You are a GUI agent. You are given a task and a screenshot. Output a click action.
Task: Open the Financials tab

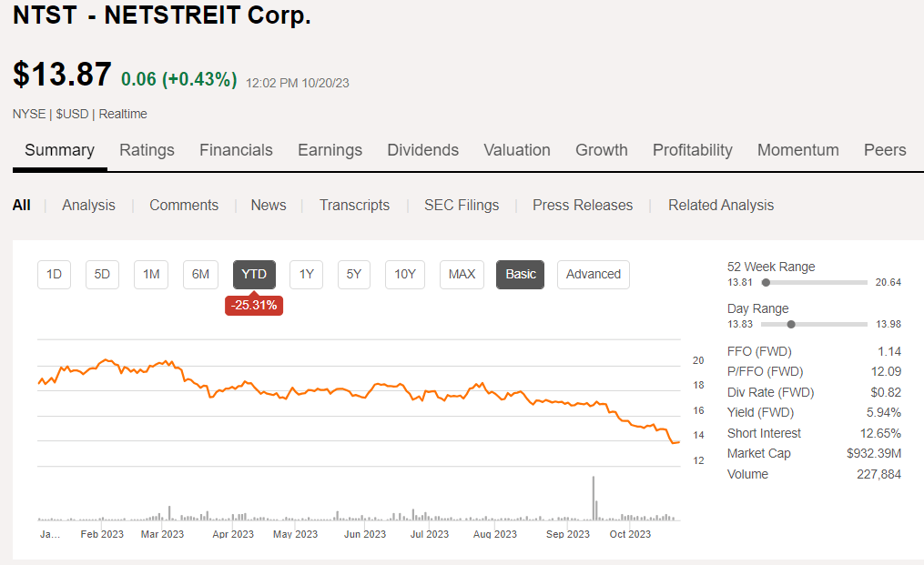[236, 149]
